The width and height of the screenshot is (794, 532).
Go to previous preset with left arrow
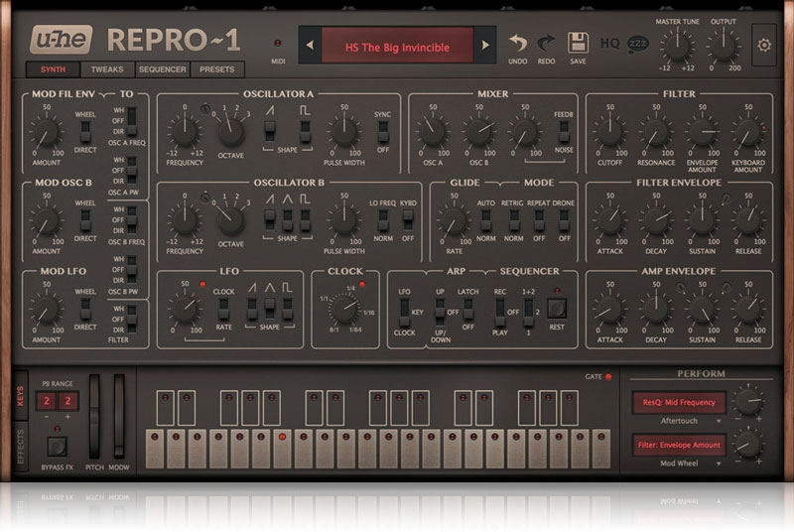tap(310, 46)
